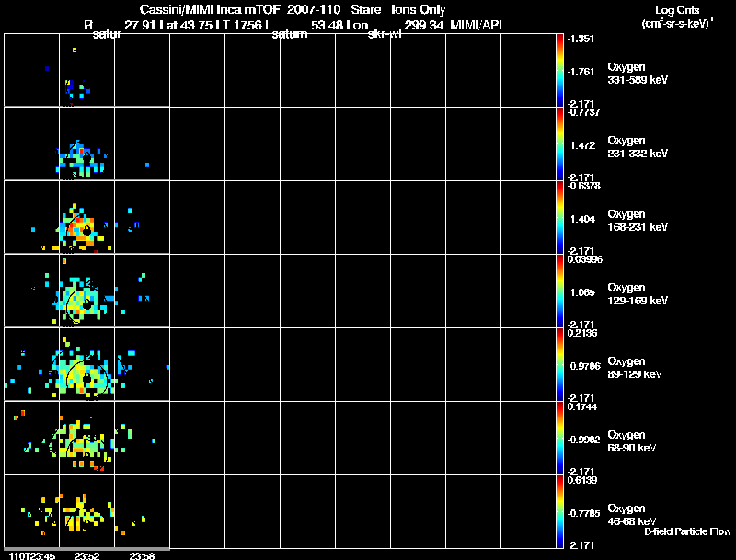Select the Oxygen 168-231 keV label
The height and width of the screenshot is (560, 736).
pos(638,221)
